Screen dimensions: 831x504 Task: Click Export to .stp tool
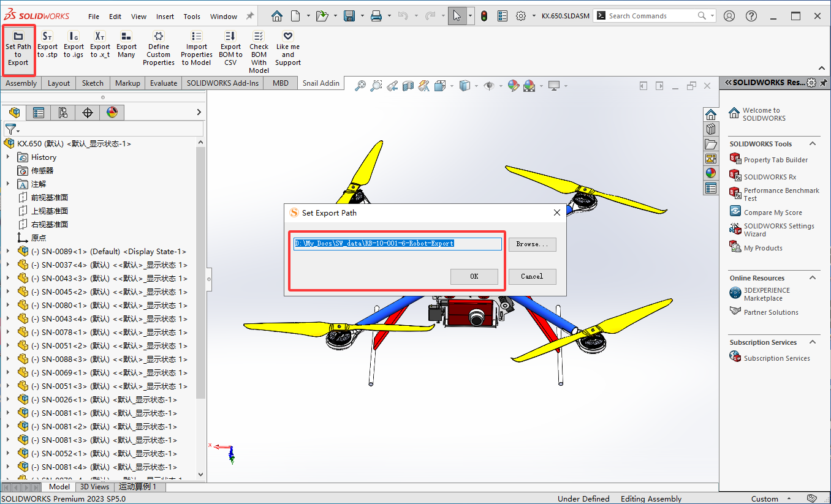click(x=47, y=46)
